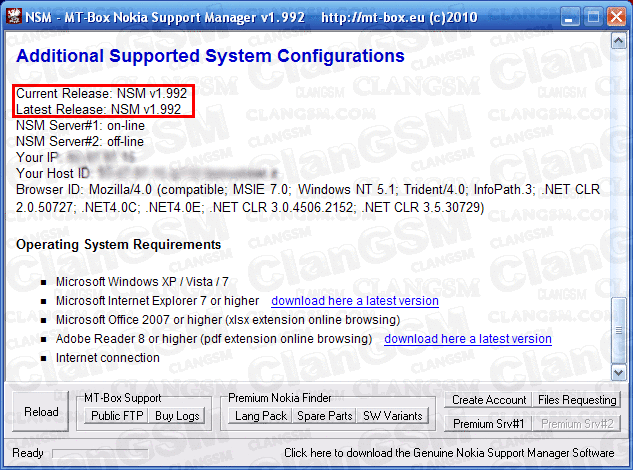633x470 pixels.
Task: Close the NSM window
Action: click(616, 17)
